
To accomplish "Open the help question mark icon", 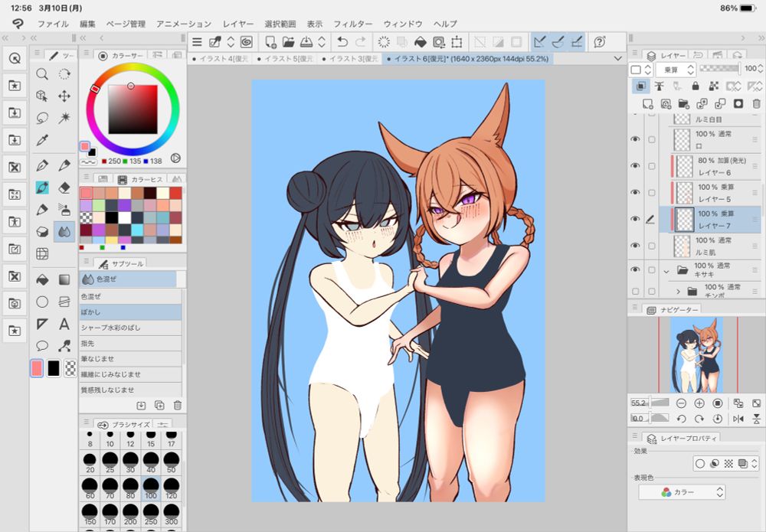I will 600,42.
